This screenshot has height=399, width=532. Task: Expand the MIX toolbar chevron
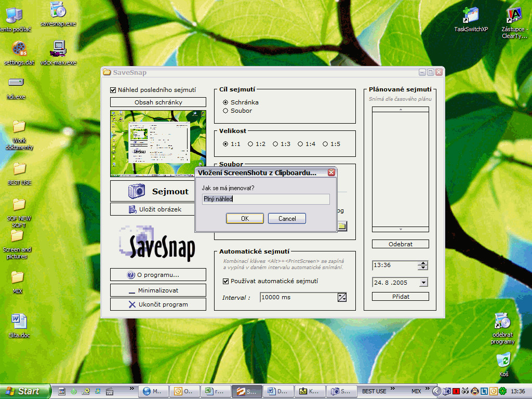427,389
